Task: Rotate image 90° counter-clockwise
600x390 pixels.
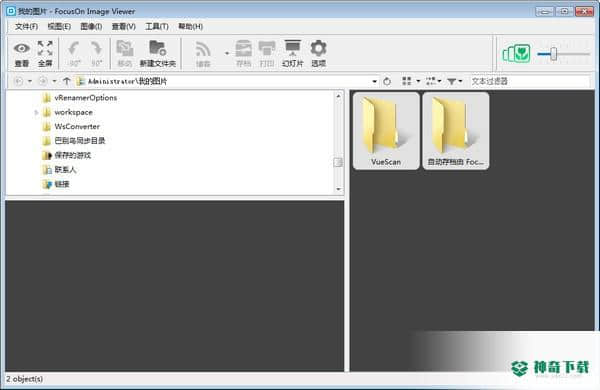Action: 74,54
